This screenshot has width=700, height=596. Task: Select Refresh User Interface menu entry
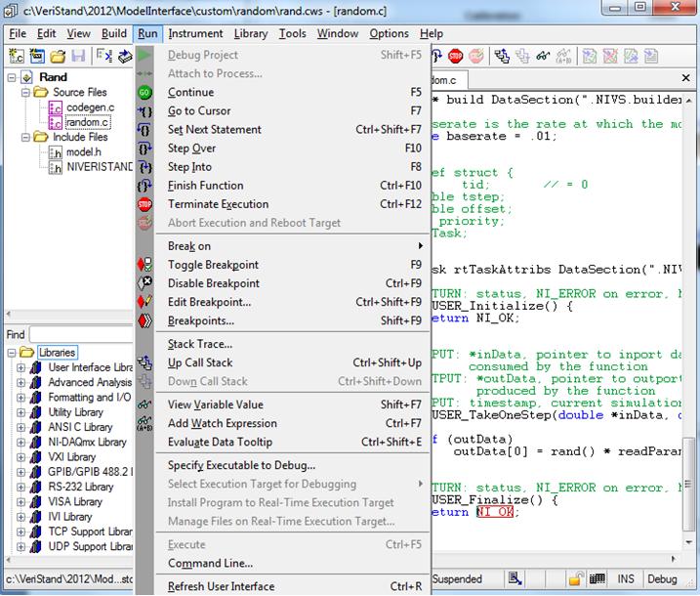(221, 586)
